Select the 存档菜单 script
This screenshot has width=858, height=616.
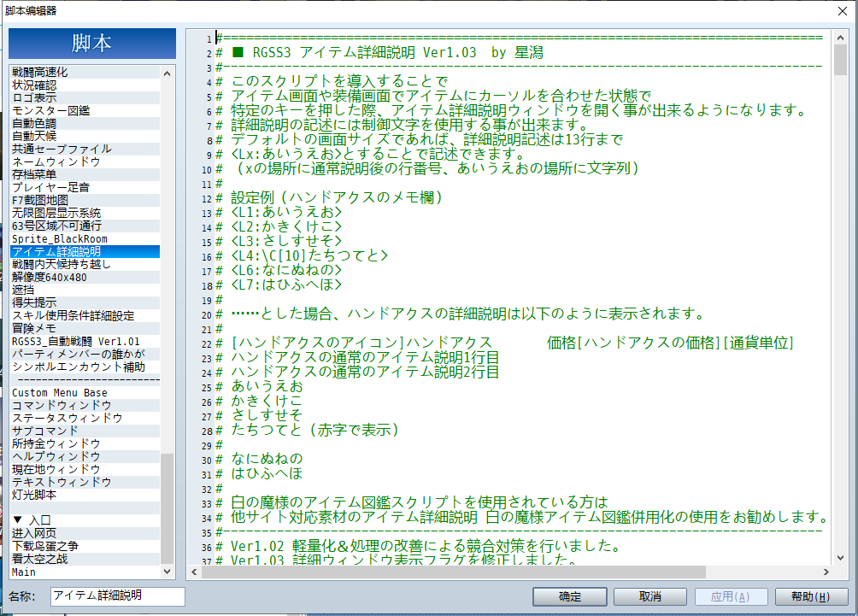85,174
